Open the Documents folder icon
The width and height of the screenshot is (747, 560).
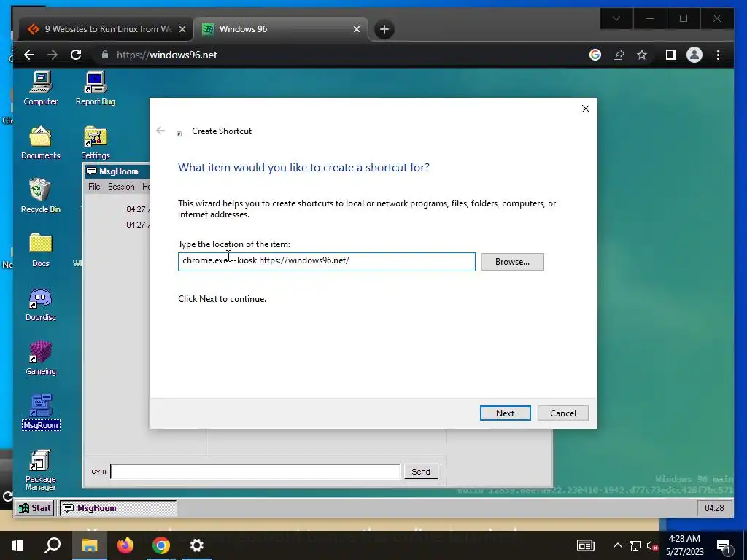coord(41,142)
